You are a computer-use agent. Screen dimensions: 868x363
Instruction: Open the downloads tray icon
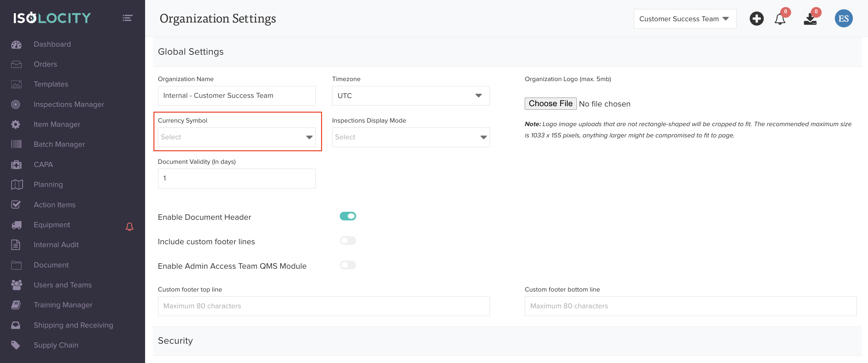810,19
